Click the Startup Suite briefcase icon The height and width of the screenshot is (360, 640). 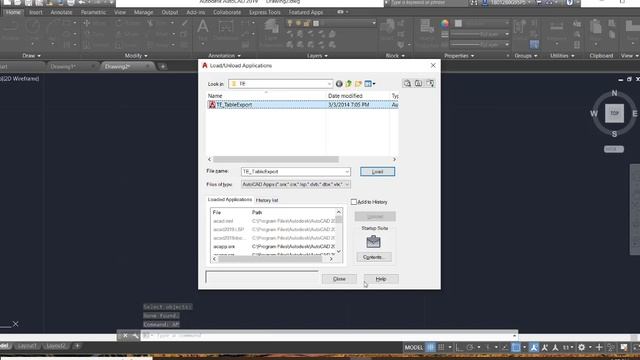[373, 242]
